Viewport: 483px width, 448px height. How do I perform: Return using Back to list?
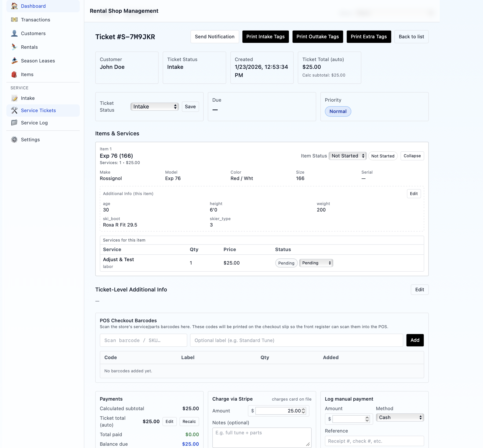pos(411,37)
